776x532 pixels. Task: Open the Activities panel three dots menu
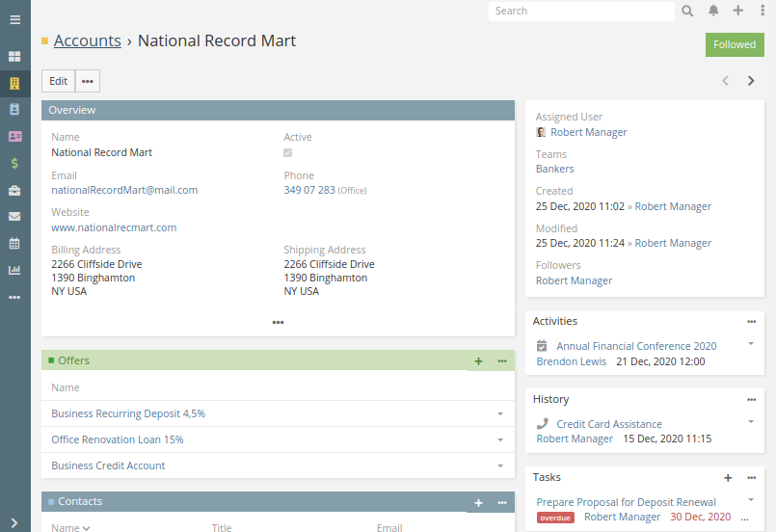pos(752,322)
